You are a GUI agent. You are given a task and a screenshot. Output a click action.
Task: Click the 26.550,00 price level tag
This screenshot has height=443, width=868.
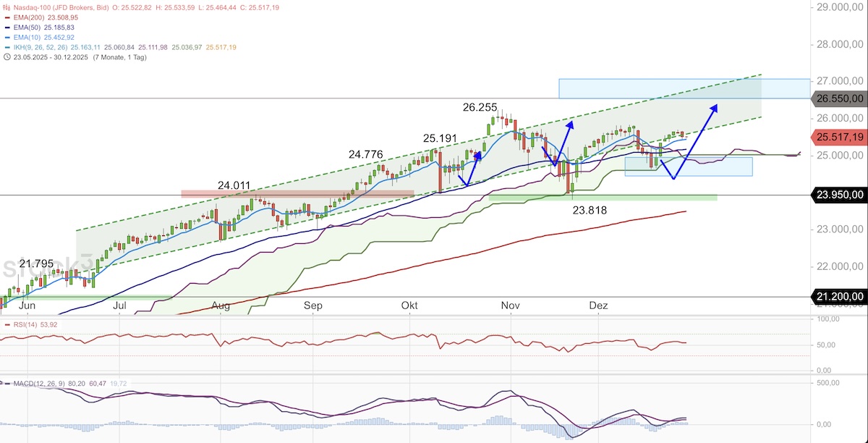(x=838, y=98)
